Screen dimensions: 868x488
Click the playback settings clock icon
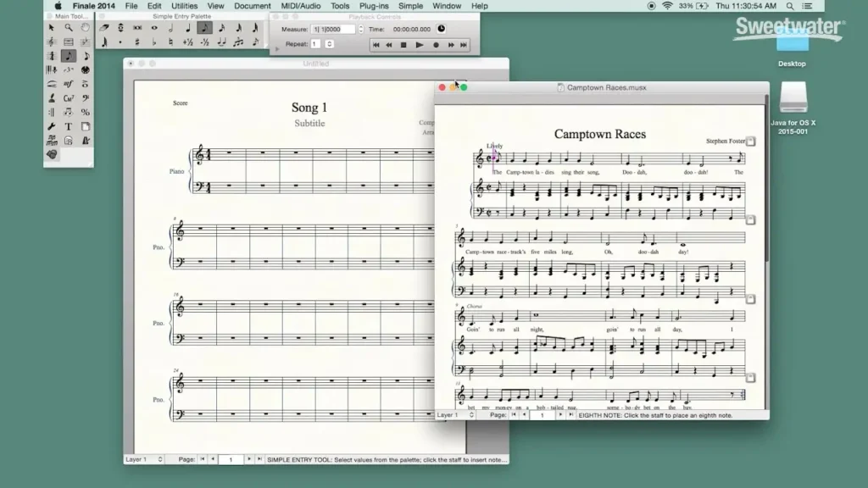pyautogui.click(x=441, y=29)
